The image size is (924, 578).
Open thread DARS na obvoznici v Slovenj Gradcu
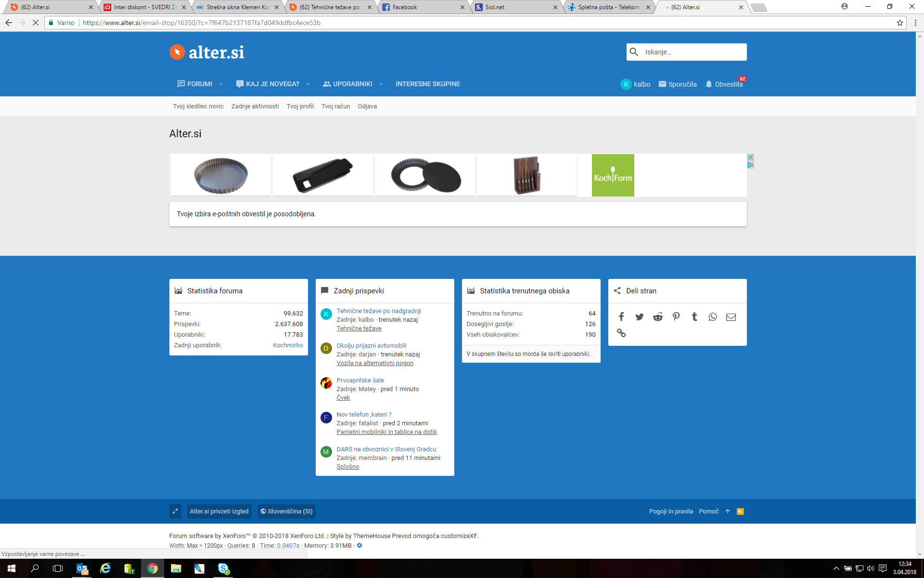pos(386,449)
